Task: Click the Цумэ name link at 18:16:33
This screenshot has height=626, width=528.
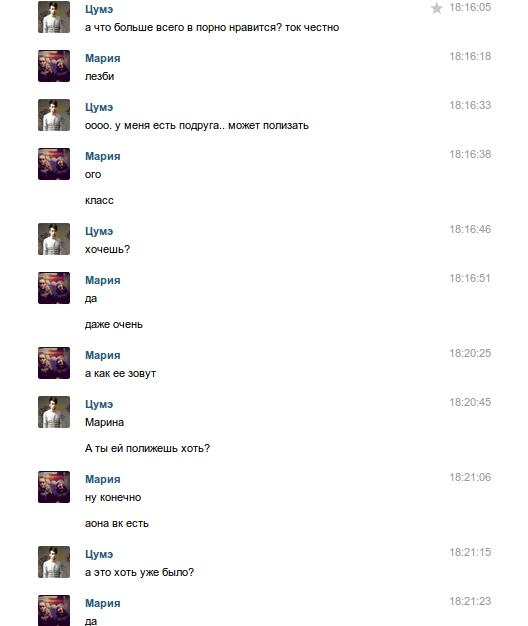Action: [99, 107]
